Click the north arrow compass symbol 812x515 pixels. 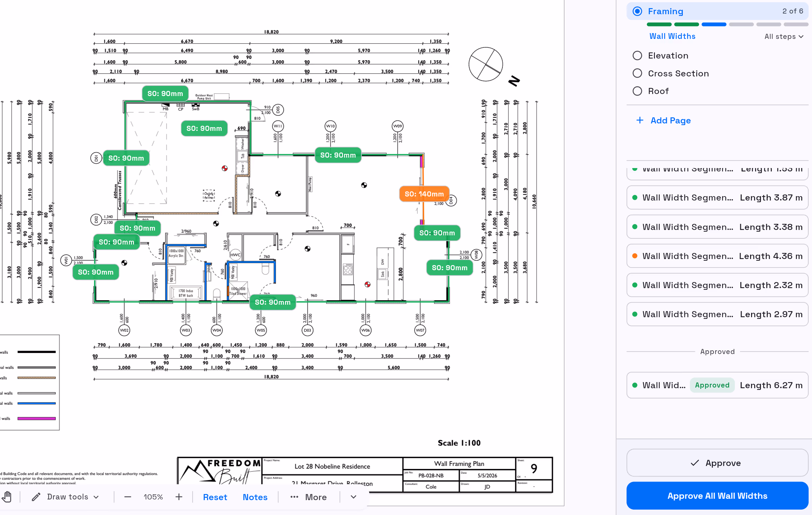[x=486, y=64]
